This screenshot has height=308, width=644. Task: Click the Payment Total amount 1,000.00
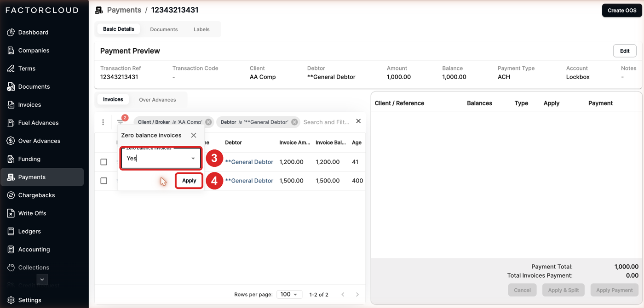point(626,267)
